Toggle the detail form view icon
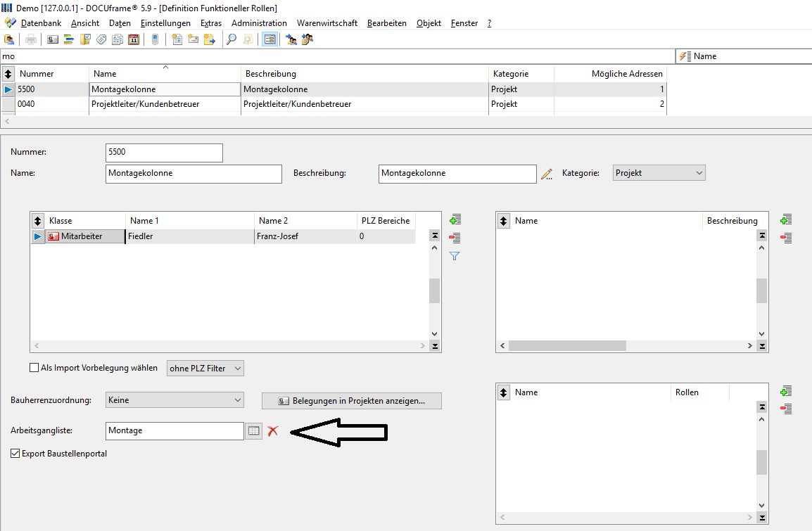812x531 pixels. coord(269,39)
